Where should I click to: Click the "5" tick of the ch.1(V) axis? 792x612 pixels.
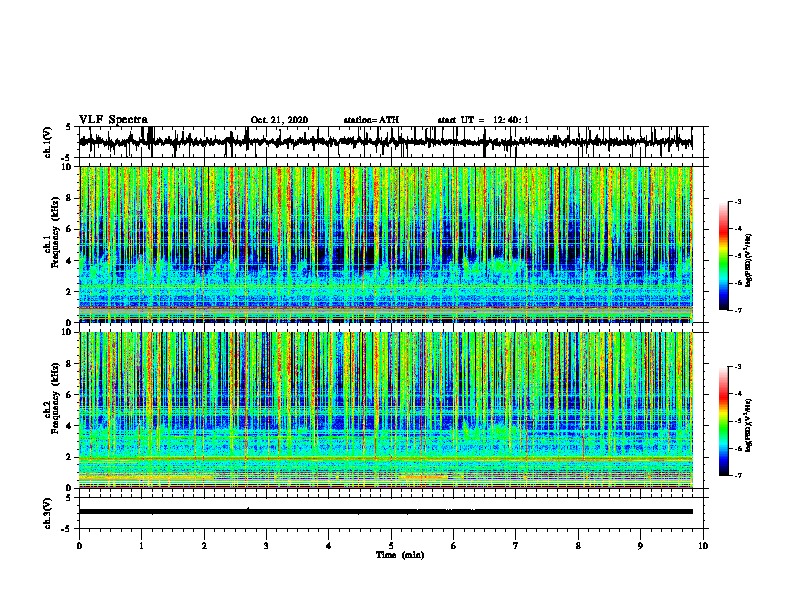point(68,127)
